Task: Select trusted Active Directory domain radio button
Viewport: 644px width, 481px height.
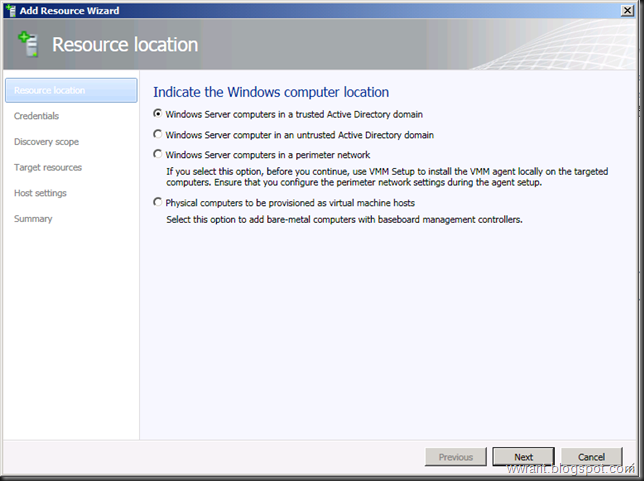Action: coord(157,113)
